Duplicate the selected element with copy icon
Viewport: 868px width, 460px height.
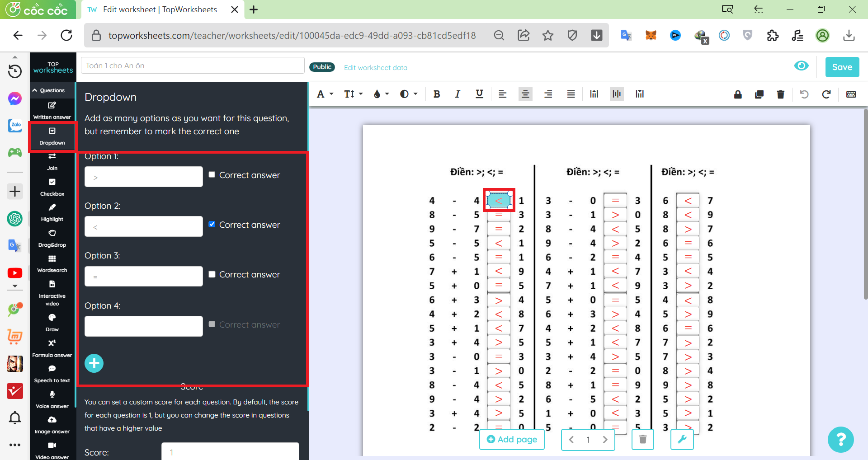759,94
